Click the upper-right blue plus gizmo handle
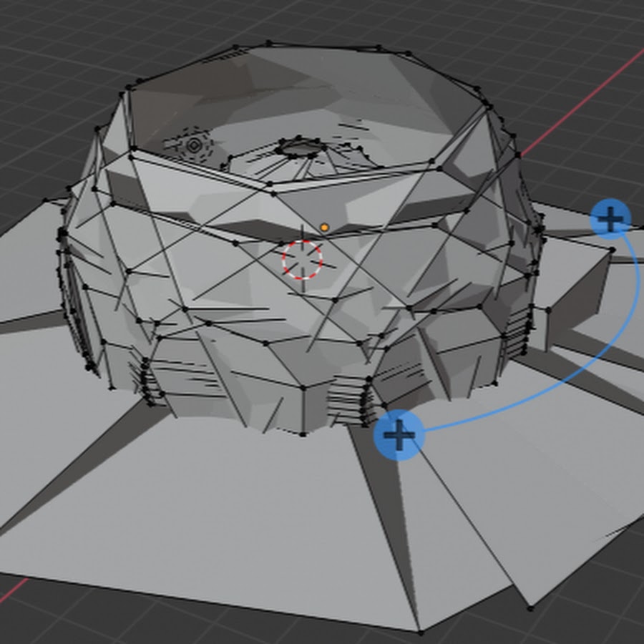 pyautogui.click(x=610, y=219)
